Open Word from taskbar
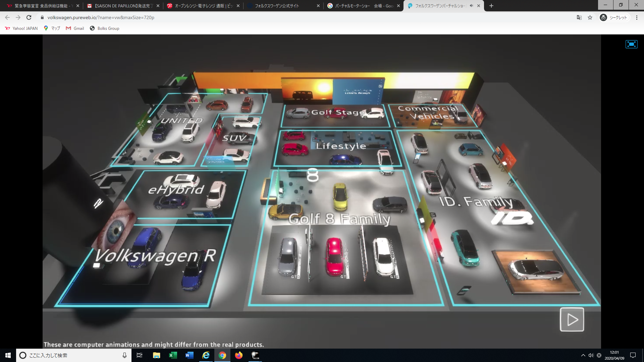 click(189, 355)
